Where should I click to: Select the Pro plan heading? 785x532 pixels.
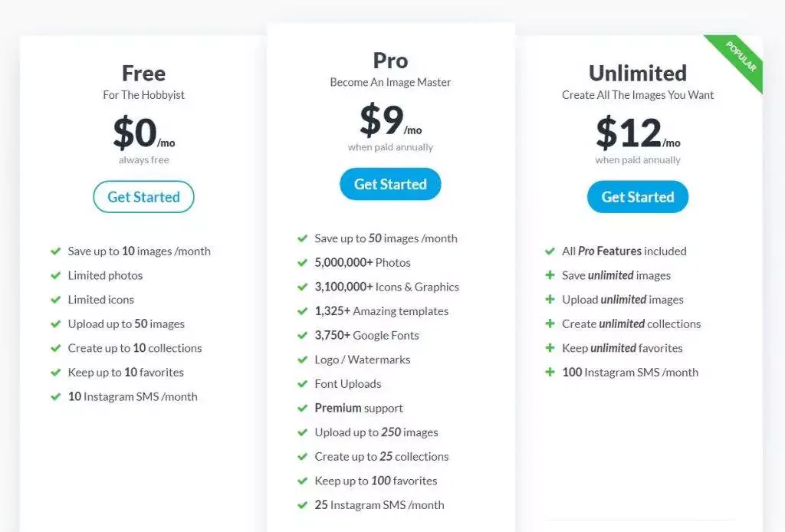point(390,61)
